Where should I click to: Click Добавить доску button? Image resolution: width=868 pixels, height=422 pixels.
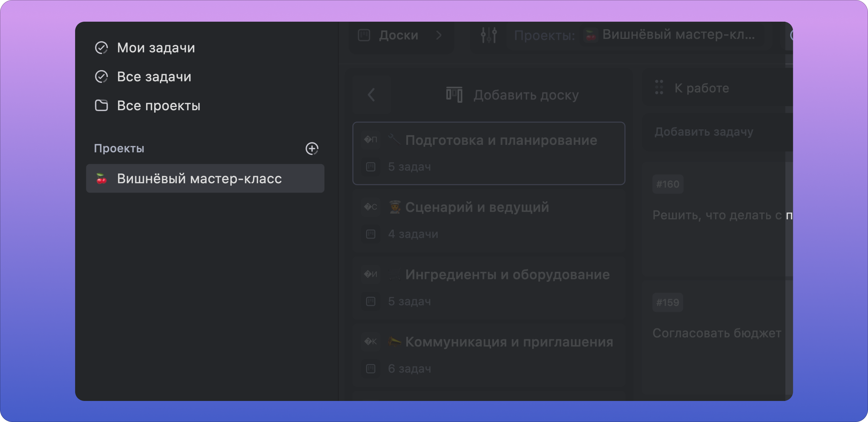pyautogui.click(x=512, y=95)
